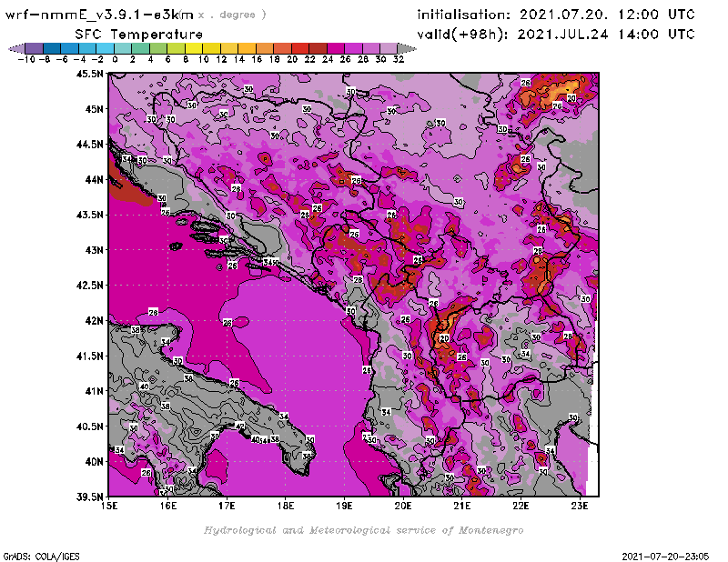Click the '23E' longitude axis label

pyautogui.click(x=580, y=506)
